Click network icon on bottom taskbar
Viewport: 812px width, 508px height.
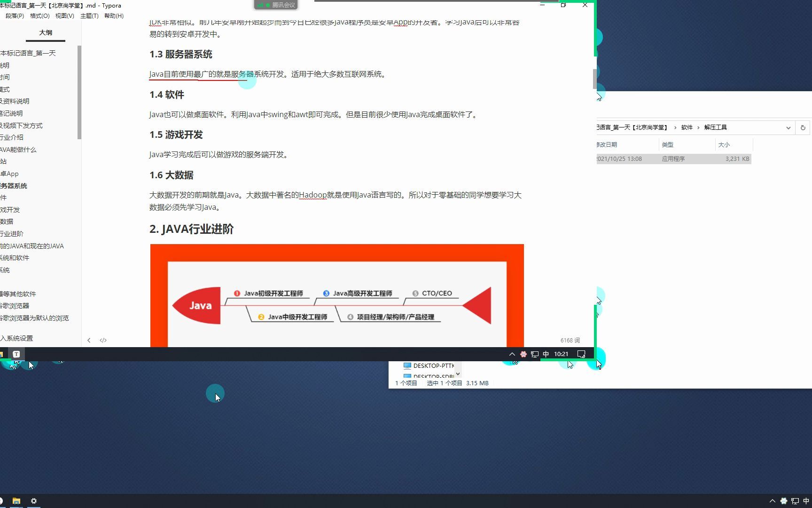point(795,501)
